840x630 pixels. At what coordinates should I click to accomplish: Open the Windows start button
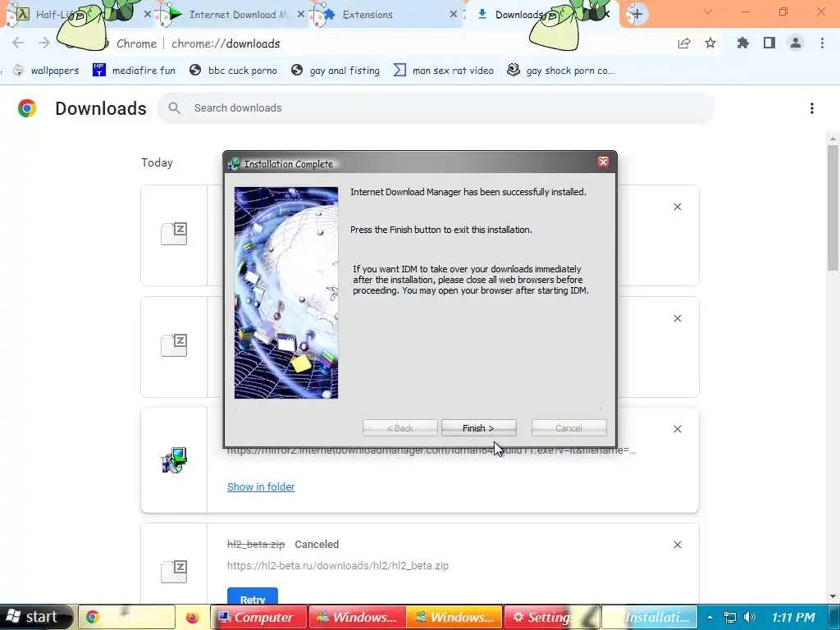pos(36,617)
